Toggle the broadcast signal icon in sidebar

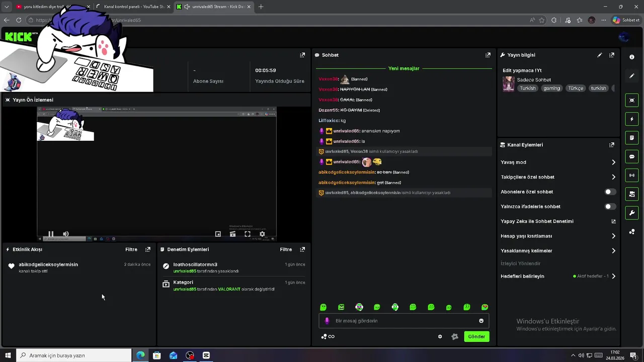click(632, 175)
